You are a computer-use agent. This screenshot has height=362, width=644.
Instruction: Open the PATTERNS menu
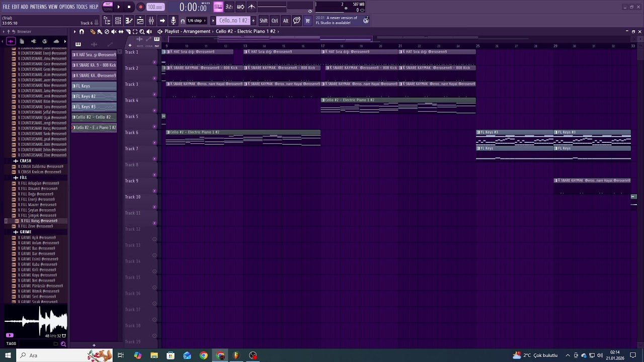pyautogui.click(x=38, y=7)
